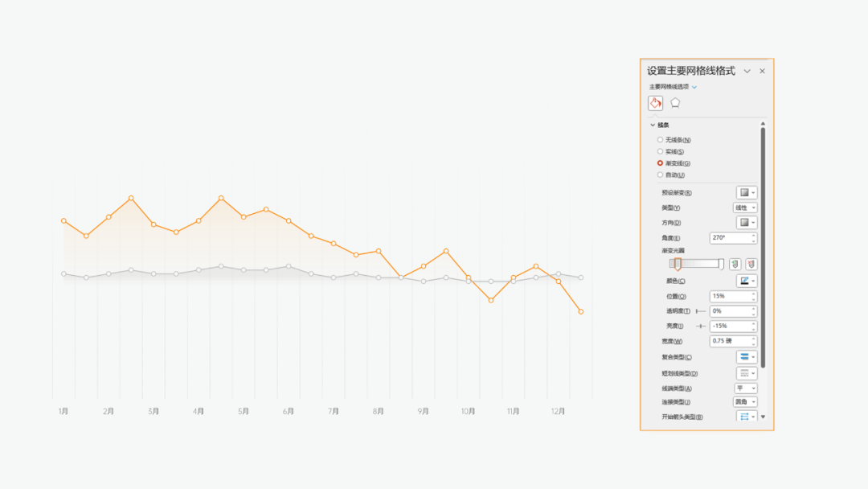
Task: Click the remove gradient stop icon
Action: [751, 264]
